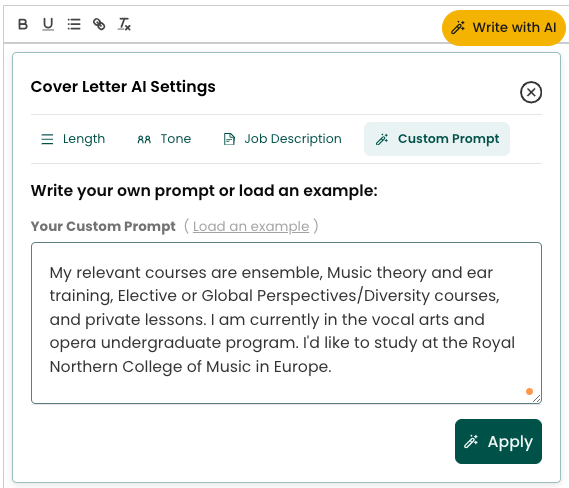This screenshot has width=569, height=488.
Task: Click the Your Custom Prompt label
Action: [x=103, y=226]
